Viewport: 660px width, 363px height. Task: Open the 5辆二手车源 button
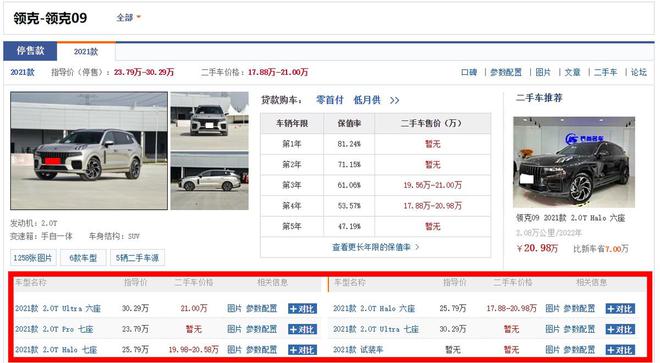(137, 258)
